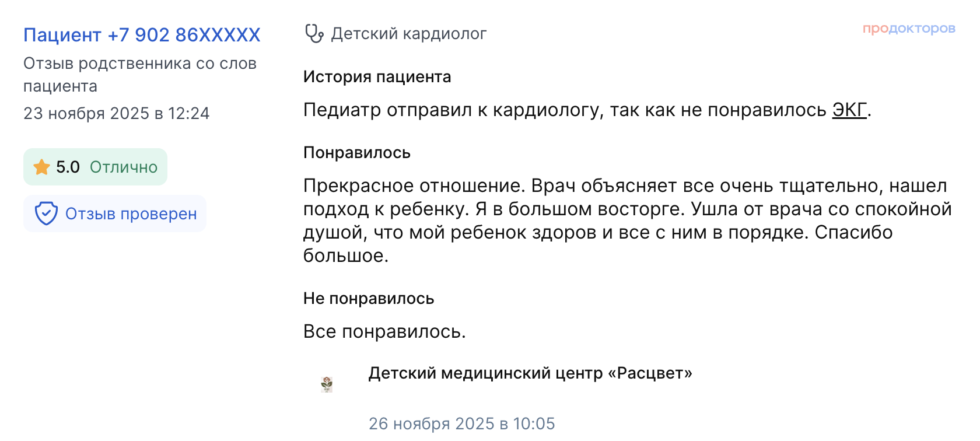
Task: Click the Отзыв родственника со слов пациента note
Action: click(x=140, y=75)
